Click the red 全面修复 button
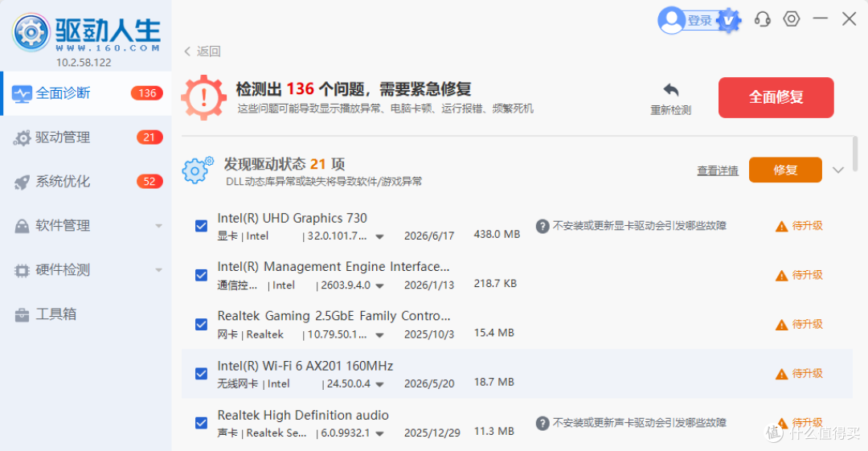The width and height of the screenshot is (868, 451). point(776,97)
